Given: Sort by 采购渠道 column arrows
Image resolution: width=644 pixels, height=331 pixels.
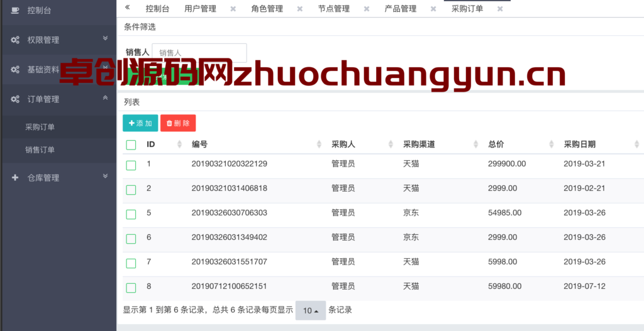Looking at the screenshot, I should tap(475, 144).
